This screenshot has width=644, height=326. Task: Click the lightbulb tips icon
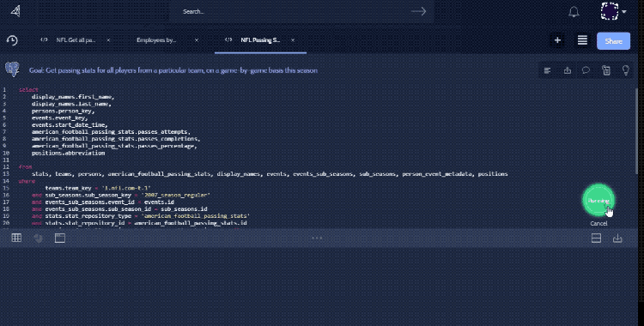(625, 70)
